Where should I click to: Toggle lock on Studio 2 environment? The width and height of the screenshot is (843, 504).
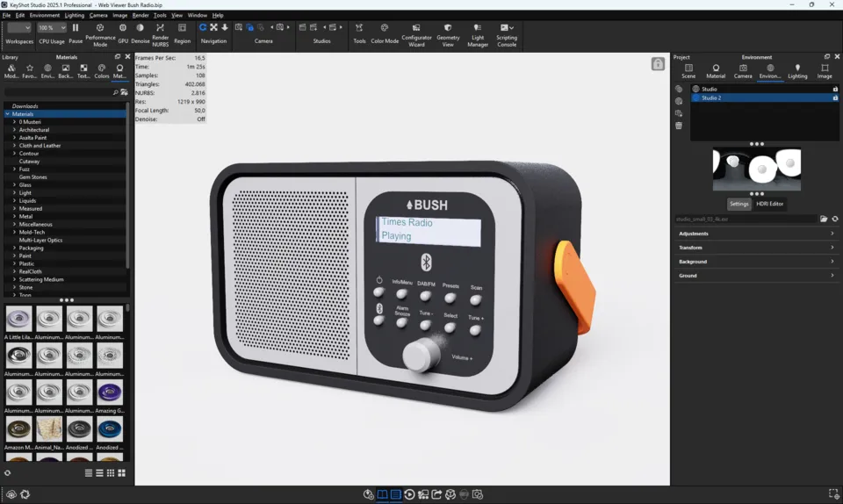pyautogui.click(x=835, y=97)
